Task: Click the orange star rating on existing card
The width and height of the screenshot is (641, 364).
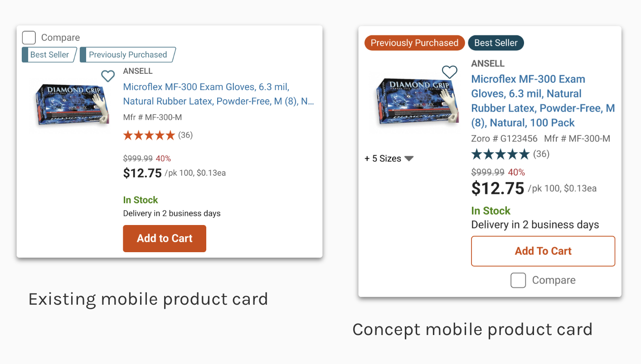Action: pos(149,135)
